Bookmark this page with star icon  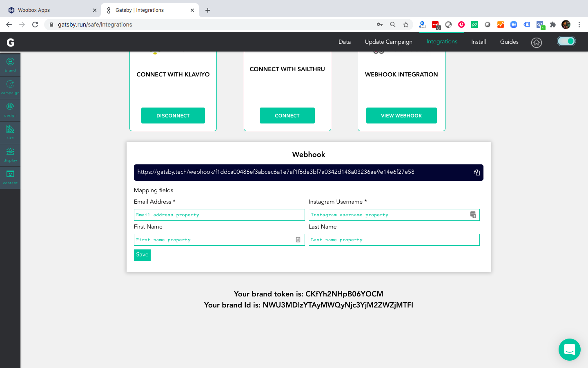[406, 25]
